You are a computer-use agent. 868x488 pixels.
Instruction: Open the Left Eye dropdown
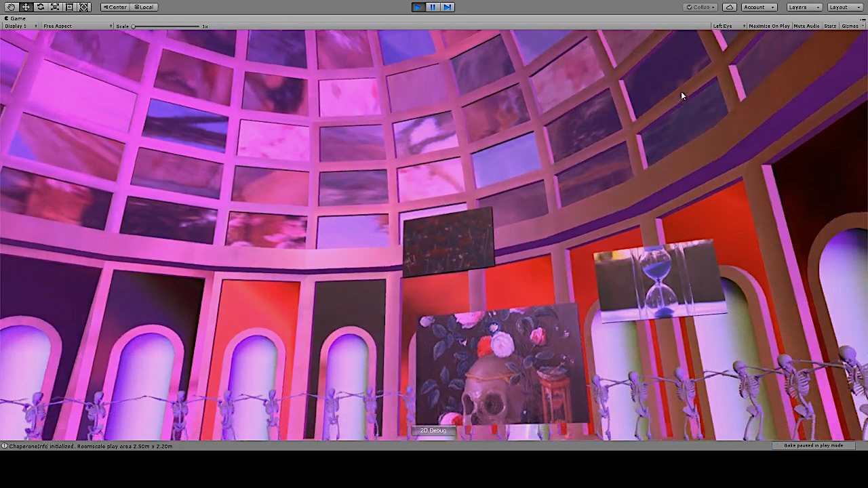(728, 26)
